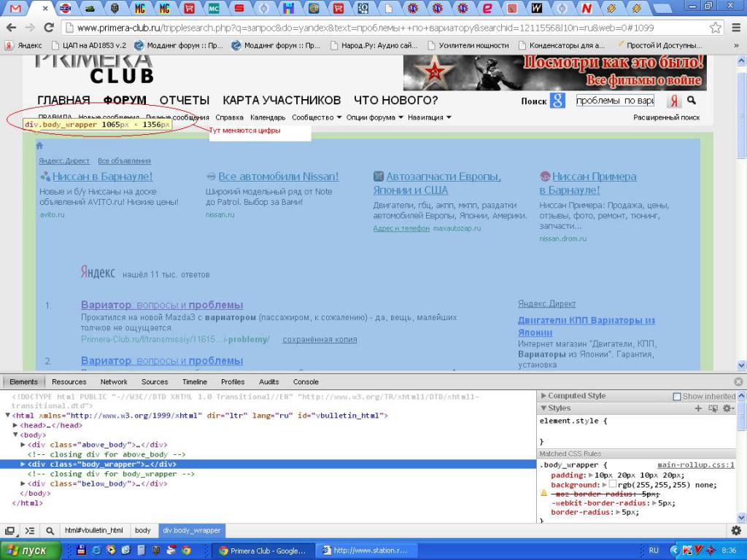Focus the site search input field
Image resolution: width=747 pixels, height=560 pixels.
(x=615, y=101)
